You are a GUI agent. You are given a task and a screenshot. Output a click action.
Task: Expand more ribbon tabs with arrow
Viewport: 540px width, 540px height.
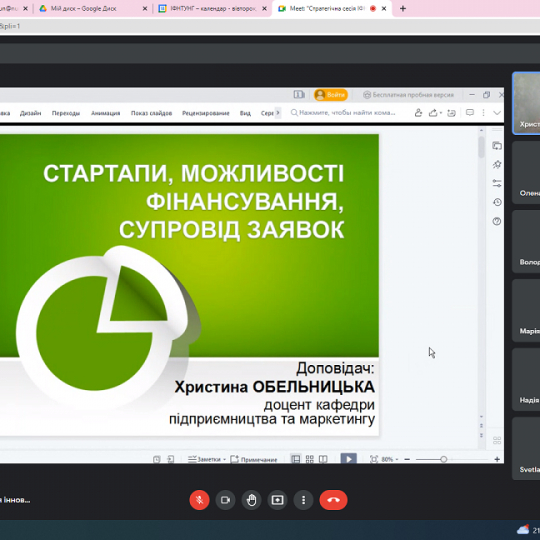pyautogui.click(x=278, y=113)
